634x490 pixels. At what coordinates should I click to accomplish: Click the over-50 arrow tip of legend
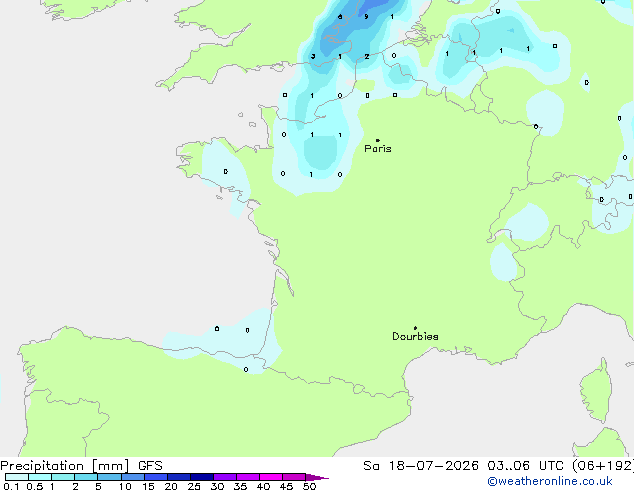pos(317,477)
